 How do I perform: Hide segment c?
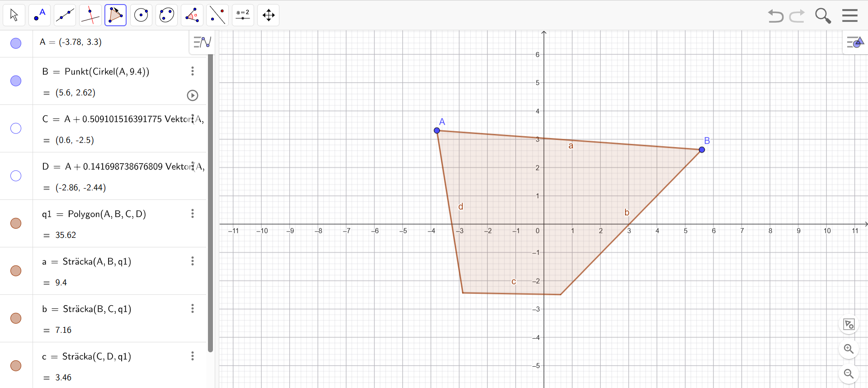click(16, 365)
